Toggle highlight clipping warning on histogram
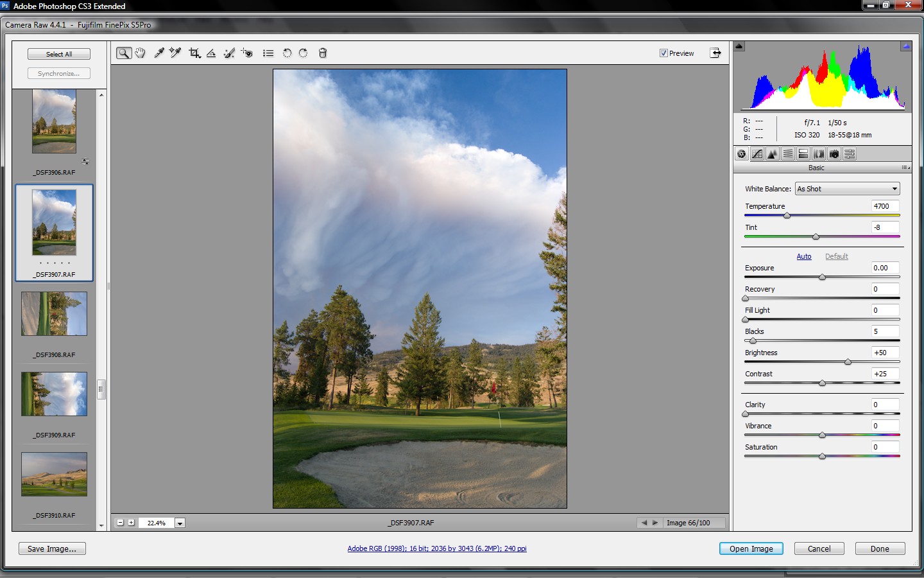The width and height of the screenshot is (924, 578). [906, 46]
